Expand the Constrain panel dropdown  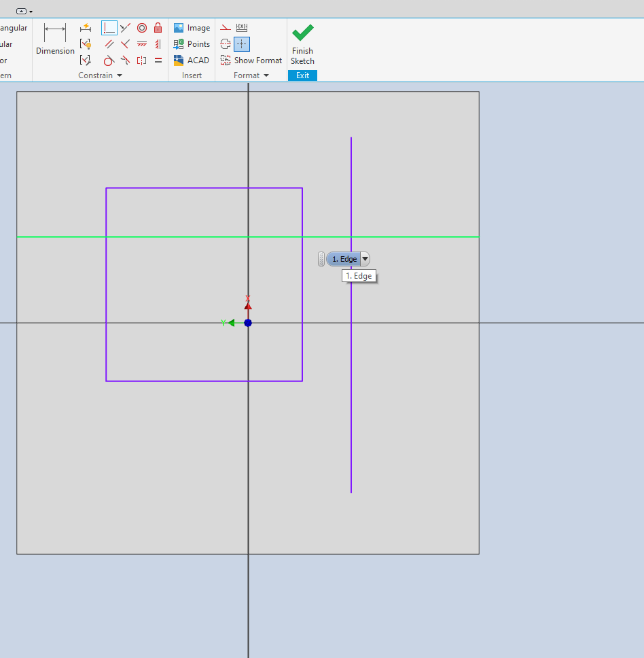tap(120, 75)
